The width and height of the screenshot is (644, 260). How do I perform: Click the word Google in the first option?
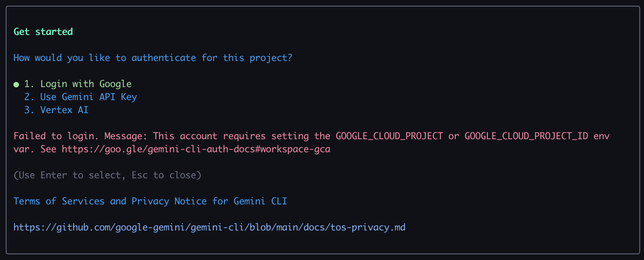point(115,84)
